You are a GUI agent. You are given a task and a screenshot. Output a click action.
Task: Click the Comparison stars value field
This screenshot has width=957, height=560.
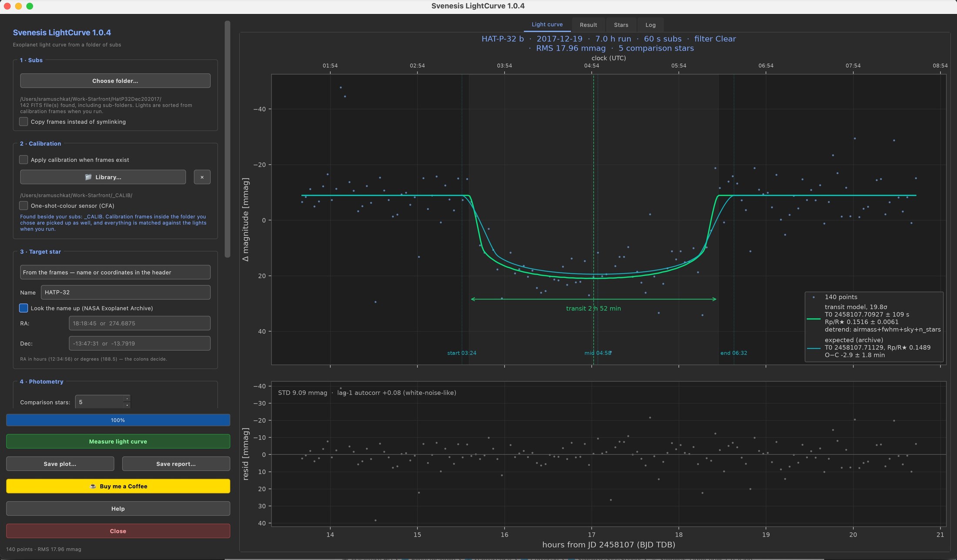(x=100, y=402)
